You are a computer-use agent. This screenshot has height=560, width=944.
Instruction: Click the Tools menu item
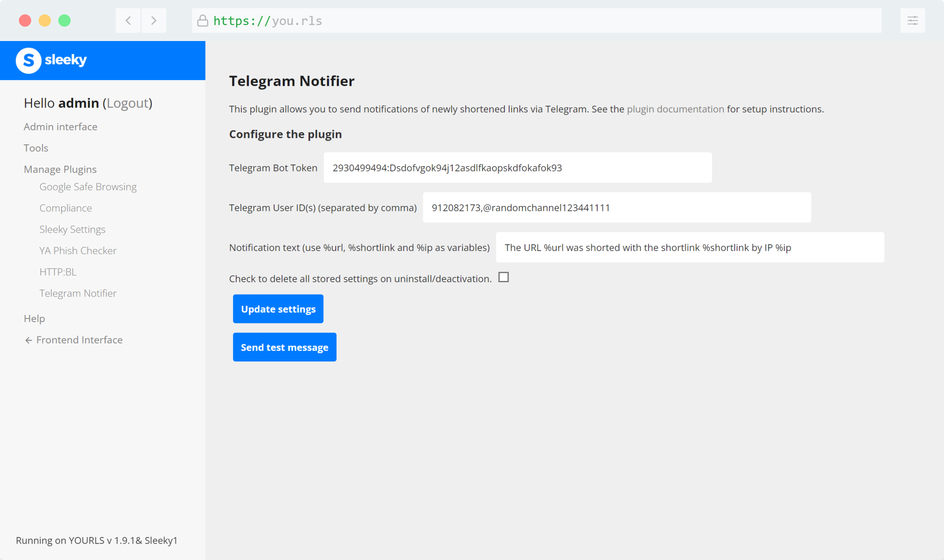36,147
